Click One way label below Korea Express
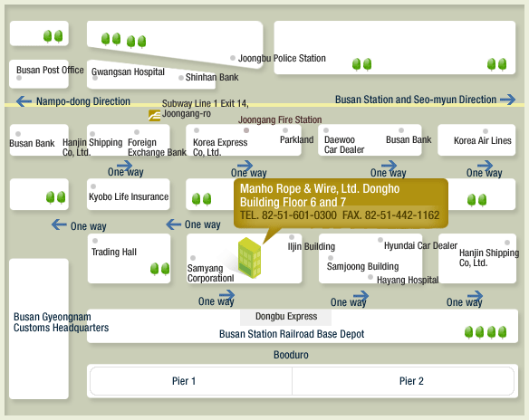Image resolution: width=529 pixels, height=420 pixels. pyautogui.click(x=248, y=173)
